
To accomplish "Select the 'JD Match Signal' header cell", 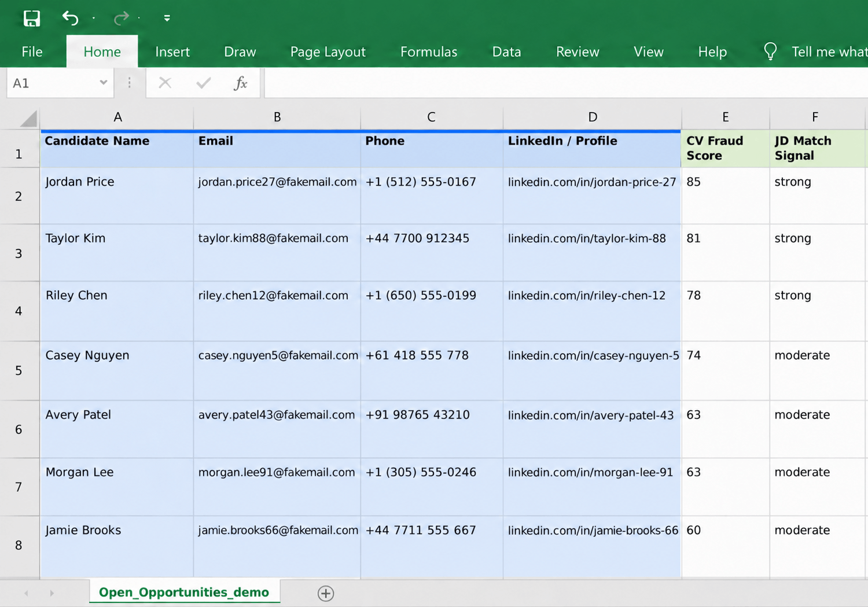I will (x=818, y=149).
